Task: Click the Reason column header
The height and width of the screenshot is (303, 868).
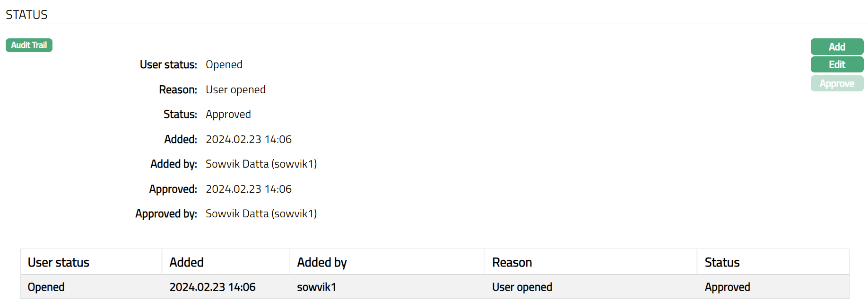Action: [512, 262]
